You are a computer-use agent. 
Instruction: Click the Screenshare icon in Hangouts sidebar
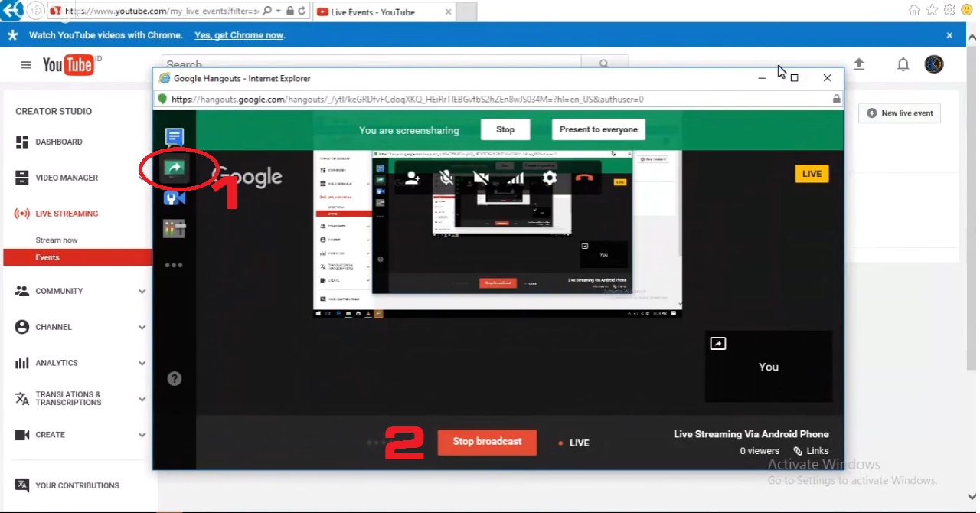point(175,167)
